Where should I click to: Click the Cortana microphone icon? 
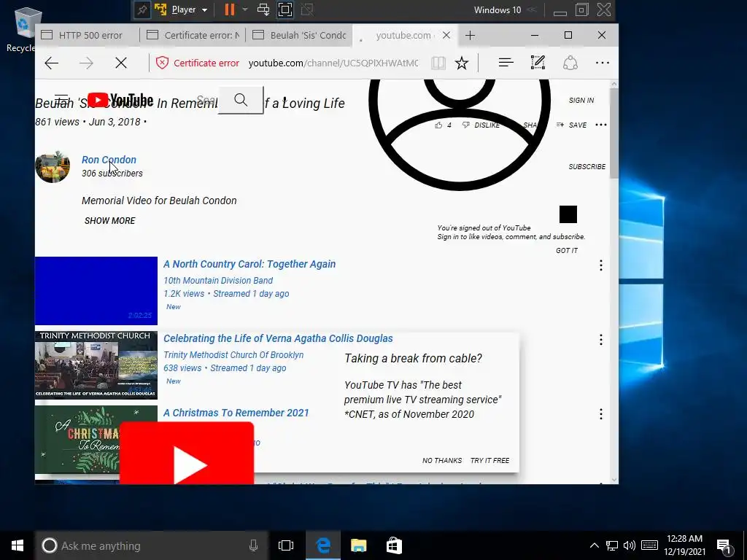pos(253,545)
